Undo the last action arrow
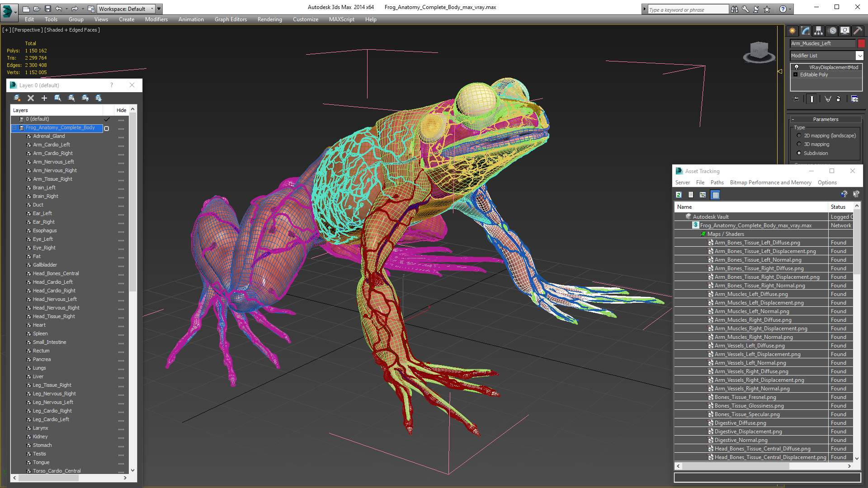Viewport: 868px width, 488px height. [x=59, y=9]
